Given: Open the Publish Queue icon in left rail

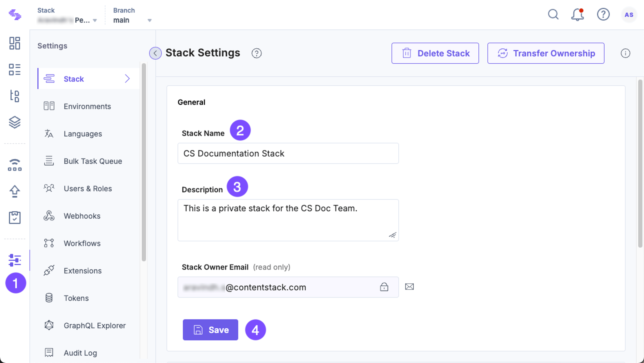Looking at the screenshot, I should point(14,165).
